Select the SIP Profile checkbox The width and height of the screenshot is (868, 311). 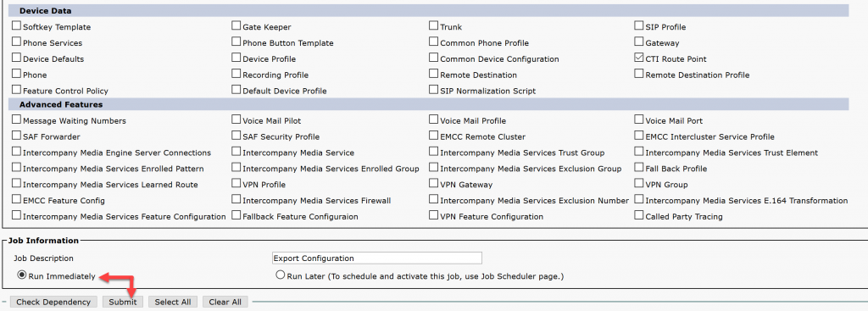[639, 25]
